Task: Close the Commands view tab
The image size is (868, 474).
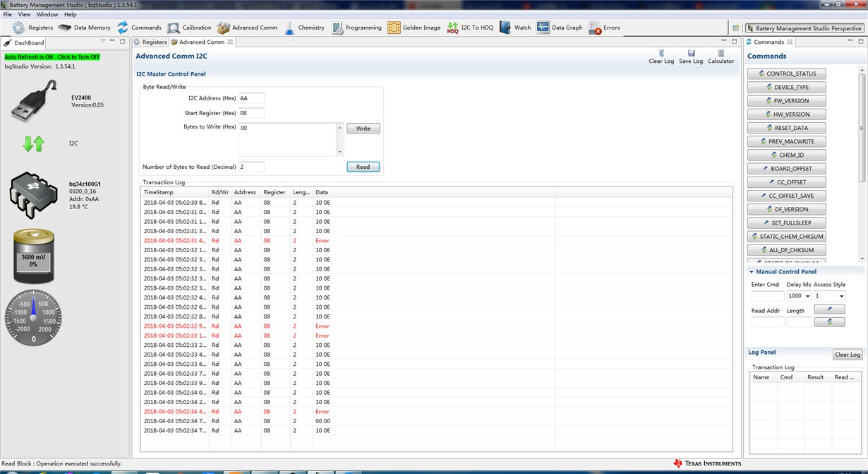Action: point(790,42)
